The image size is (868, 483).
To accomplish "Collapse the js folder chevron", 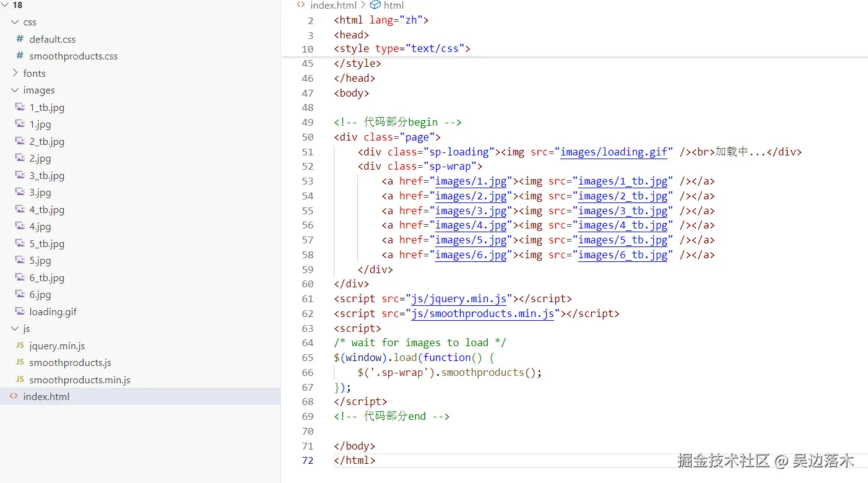I will (x=14, y=329).
